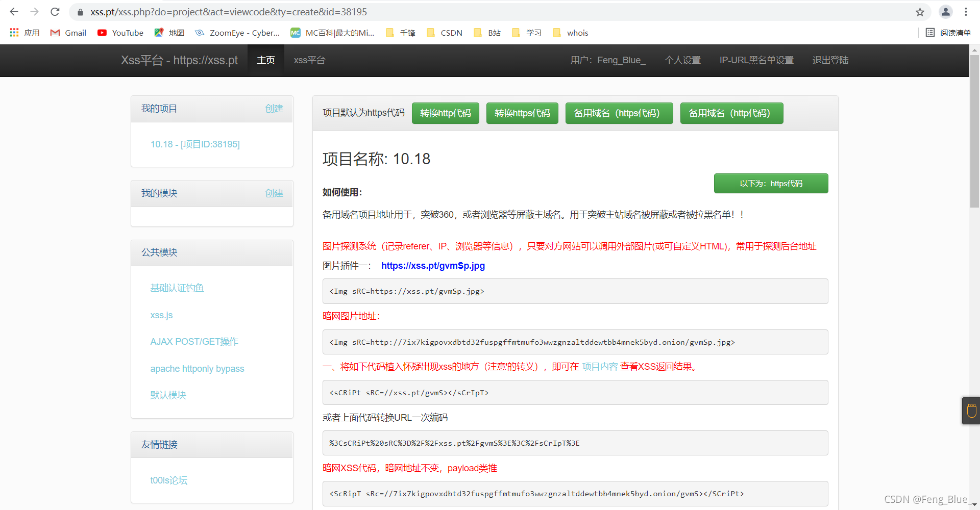Viewport: 980px width, 510px height.
Task: Open the Chrome three-dot menu
Action: (x=966, y=12)
